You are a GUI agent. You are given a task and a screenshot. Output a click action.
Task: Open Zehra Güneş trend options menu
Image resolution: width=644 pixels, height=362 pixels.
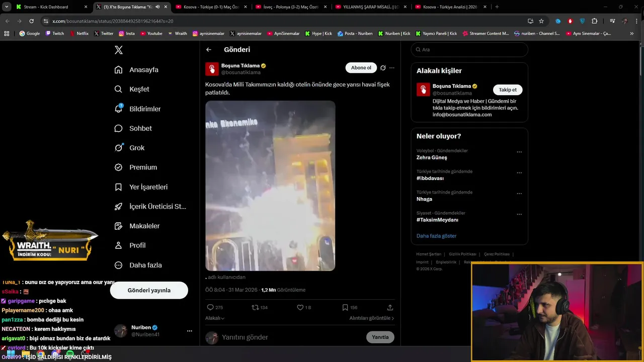pyautogui.click(x=519, y=152)
